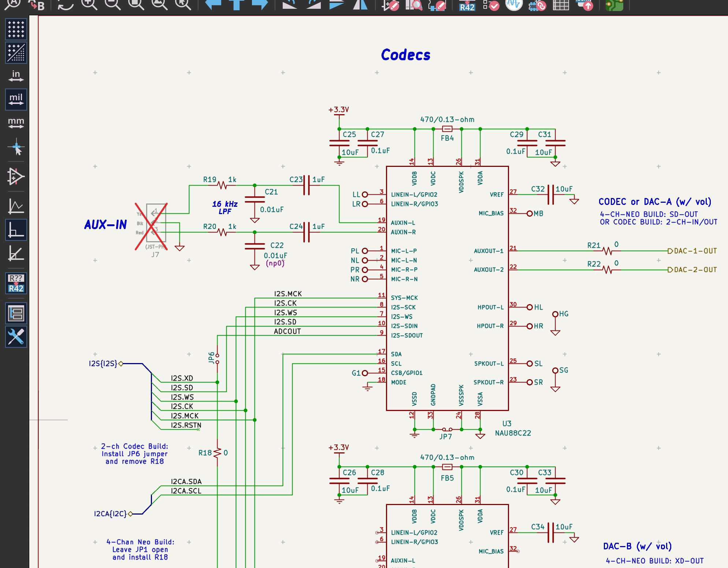Click the Zoom Out magnifier icon
Screen dimensions: 728x568
pos(113,4)
